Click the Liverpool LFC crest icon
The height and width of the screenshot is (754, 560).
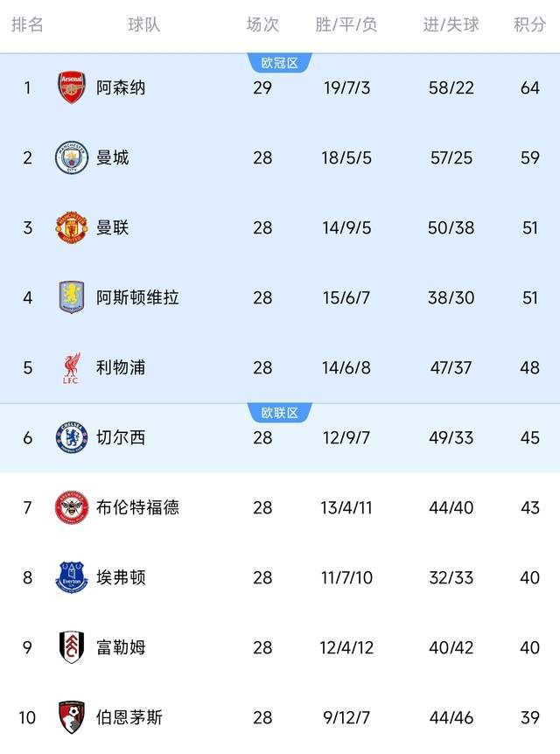coord(72,367)
